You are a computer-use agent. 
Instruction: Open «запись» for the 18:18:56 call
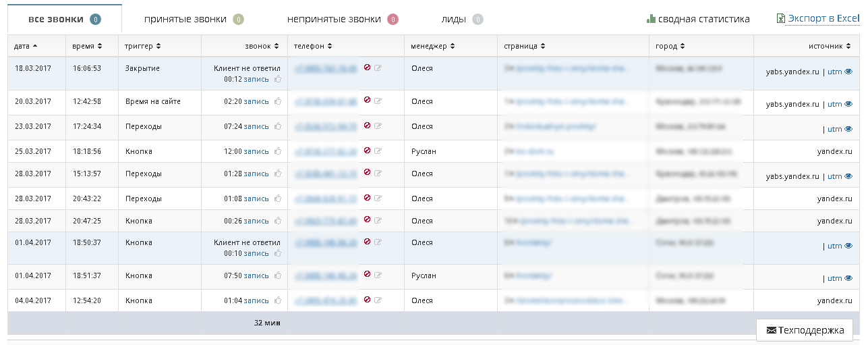(x=256, y=151)
